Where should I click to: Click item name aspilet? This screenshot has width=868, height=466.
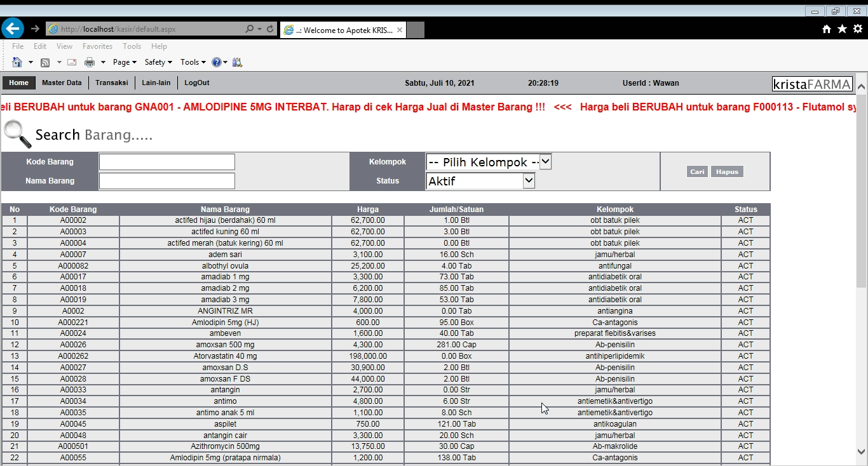pyautogui.click(x=225, y=424)
